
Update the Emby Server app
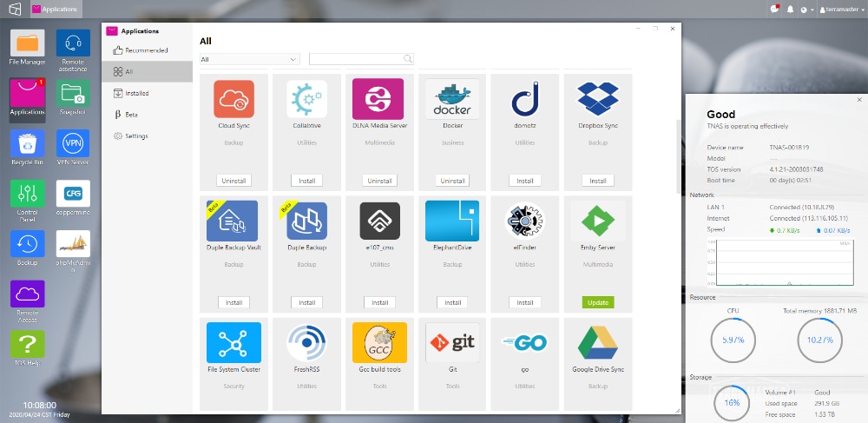[598, 302]
